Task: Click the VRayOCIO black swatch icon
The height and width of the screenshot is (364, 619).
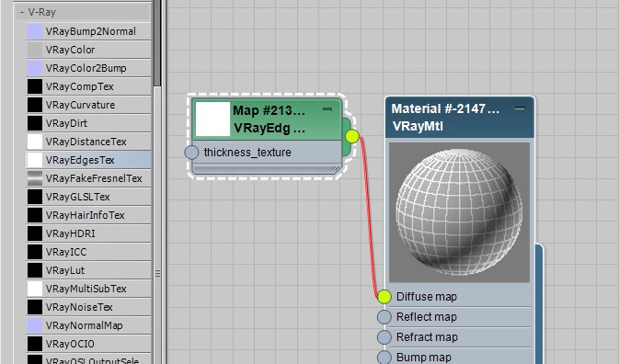Action: tap(35, 344)
